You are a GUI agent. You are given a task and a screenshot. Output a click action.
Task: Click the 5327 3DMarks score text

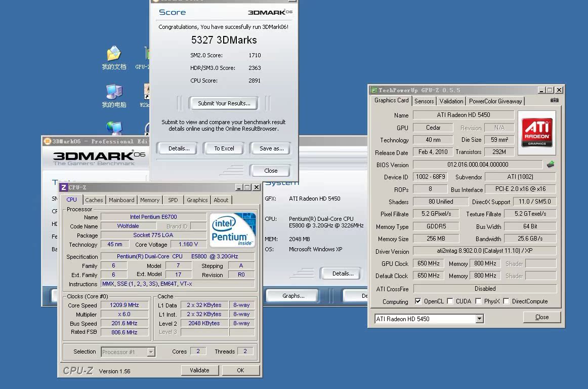click(224, 40)
